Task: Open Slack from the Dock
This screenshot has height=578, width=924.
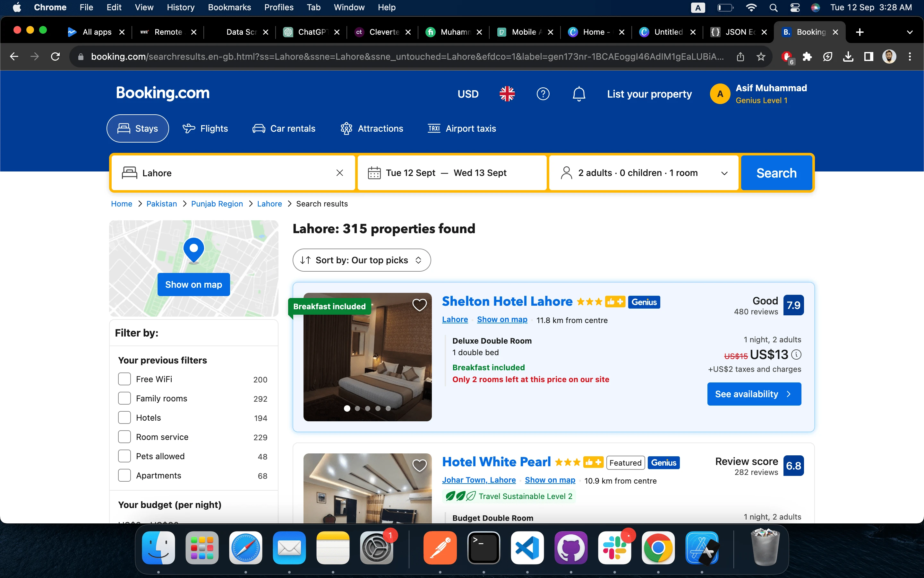Action: [614, 547]
